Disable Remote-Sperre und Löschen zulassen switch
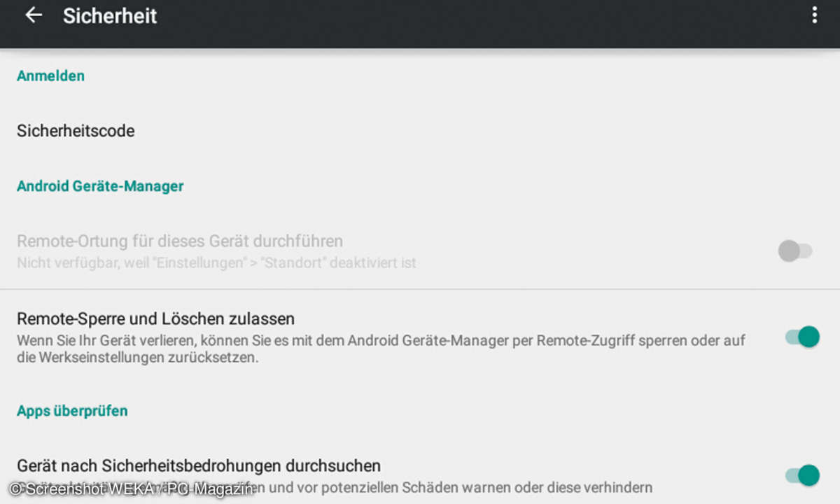The width and height of the screenshot is (840, 504). point(802,337)
